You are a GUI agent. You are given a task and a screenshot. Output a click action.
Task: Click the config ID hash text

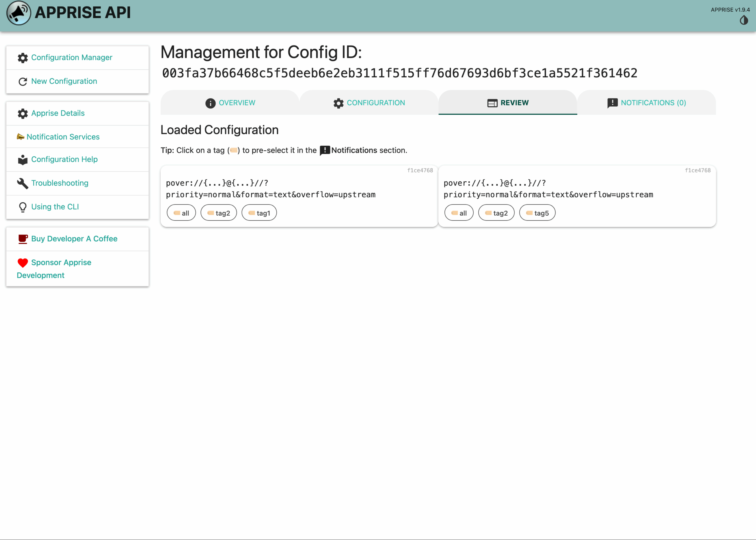(400, 73)
